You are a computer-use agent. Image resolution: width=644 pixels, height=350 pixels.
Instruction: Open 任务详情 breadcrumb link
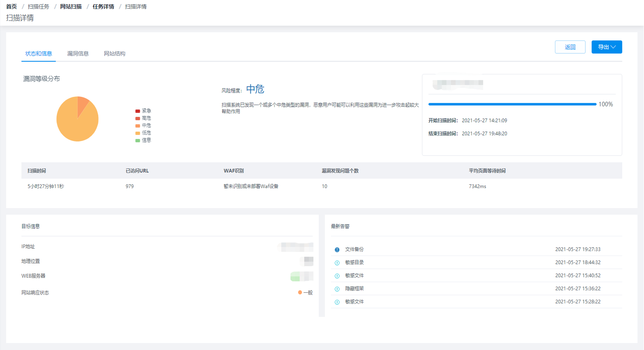(x=103, y=7)
